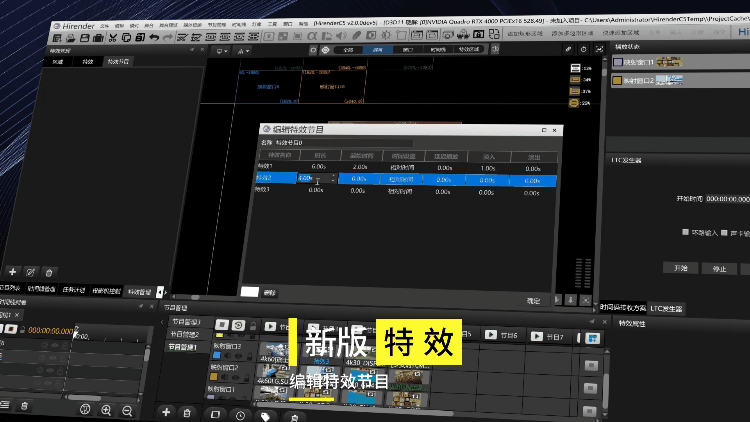The width and height of the screenshot is (750, 422).
Task: Open the 工具 menu
Action: pyautogui.click(x=272, y=23)
